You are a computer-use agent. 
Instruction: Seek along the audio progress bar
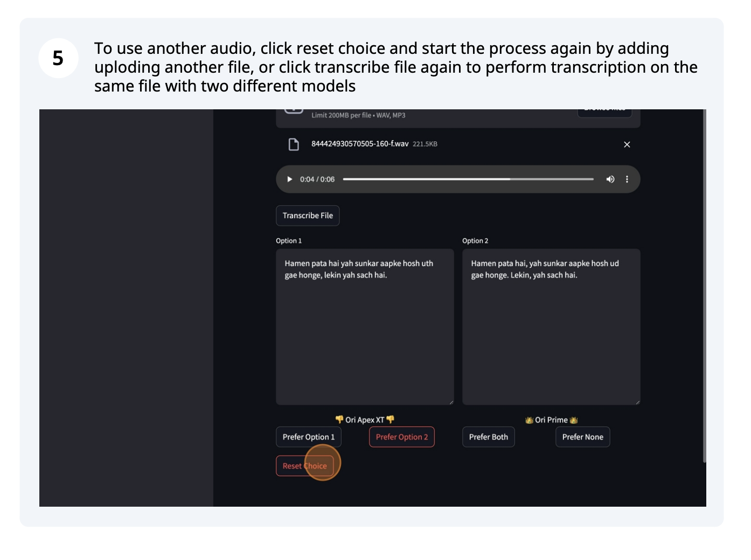468,179
